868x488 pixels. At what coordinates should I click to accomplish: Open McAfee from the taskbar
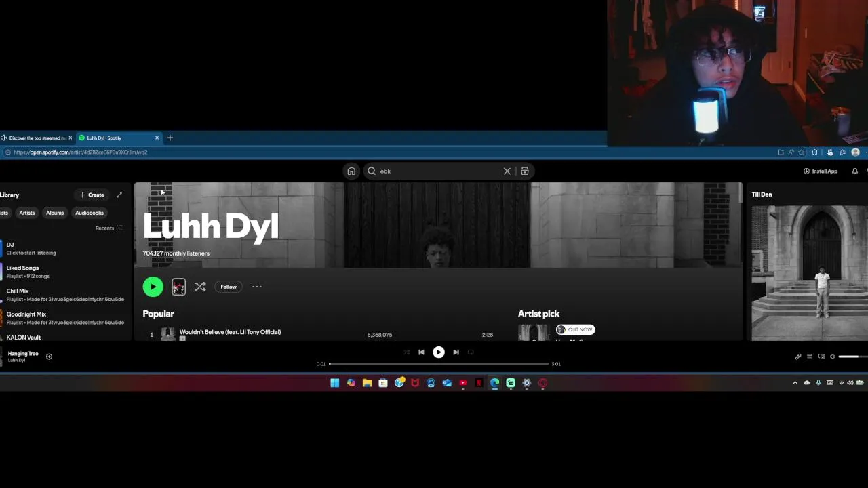pyautogui.click(x=415, y=383)
